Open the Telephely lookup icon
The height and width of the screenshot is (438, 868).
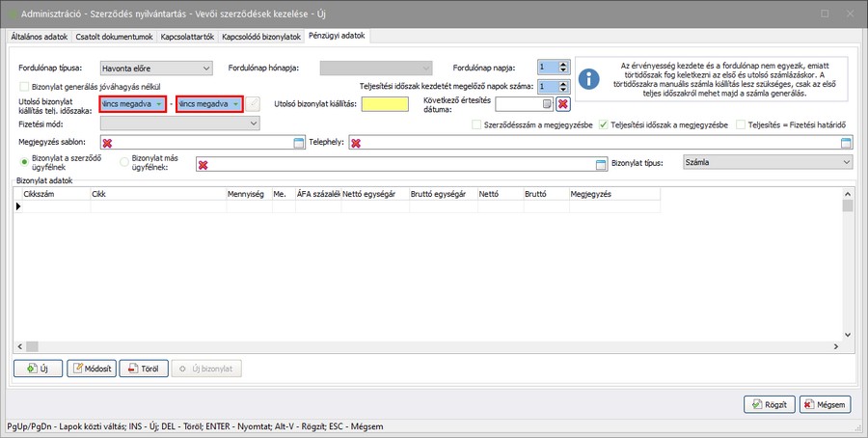(846, 143)
